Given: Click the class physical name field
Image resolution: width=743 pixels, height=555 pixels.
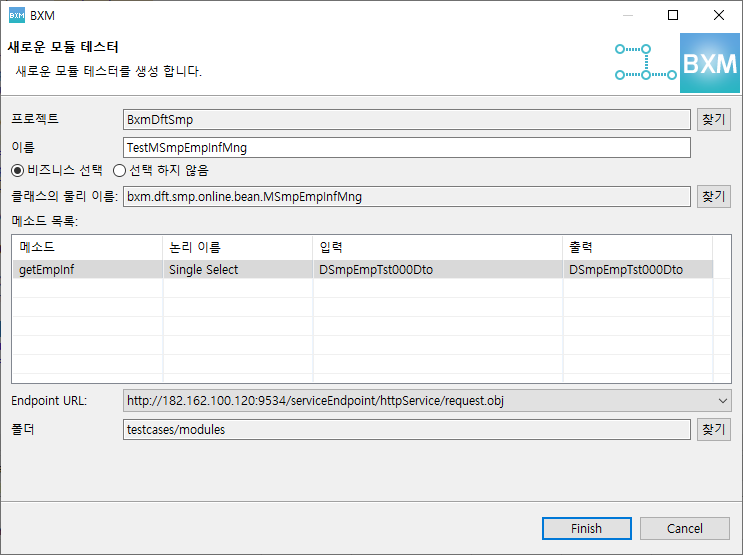Looking at the screenshot, I should [x=406, y=197].
